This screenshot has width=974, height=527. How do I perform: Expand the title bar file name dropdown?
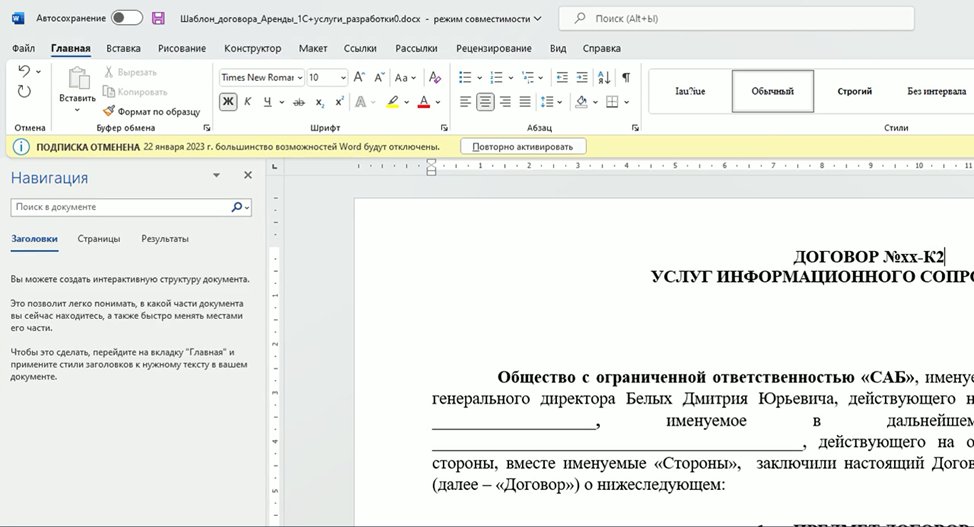[537, 19]
